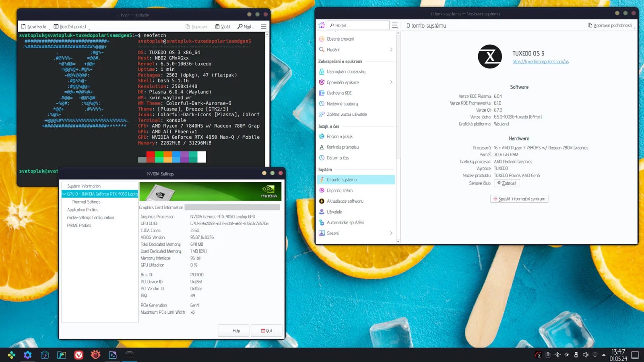The width and height of the screenshot is (644, 362).
Task: Open Úschovna KDE settings
Action: [x=356, y=93]
